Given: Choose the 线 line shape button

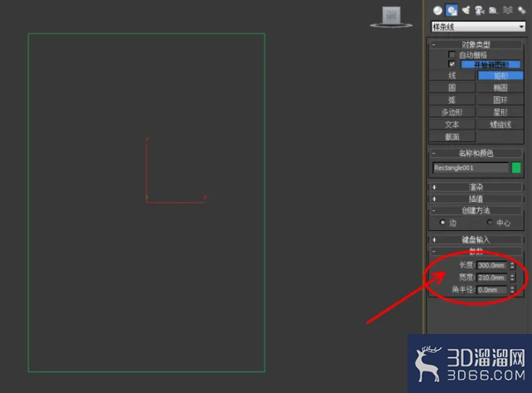Looking at the screenshot, I should click(452, 76).
